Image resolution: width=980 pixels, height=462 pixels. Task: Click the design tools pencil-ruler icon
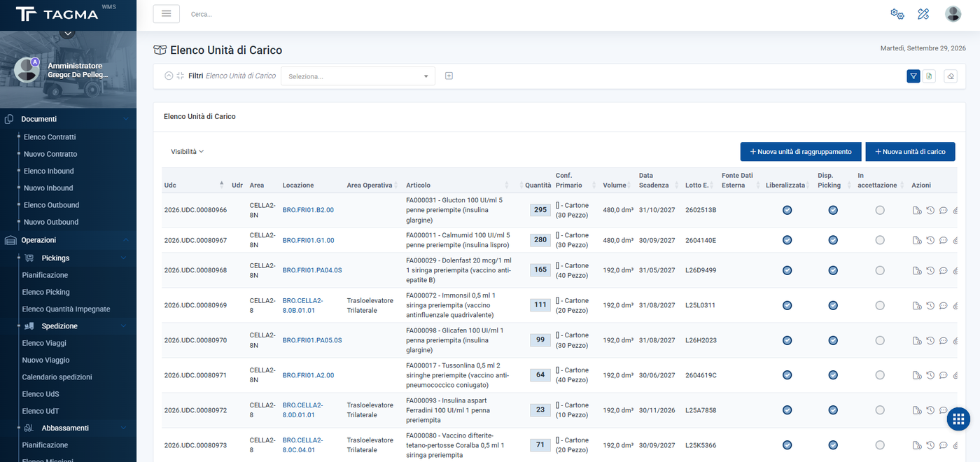coord(923,14)
